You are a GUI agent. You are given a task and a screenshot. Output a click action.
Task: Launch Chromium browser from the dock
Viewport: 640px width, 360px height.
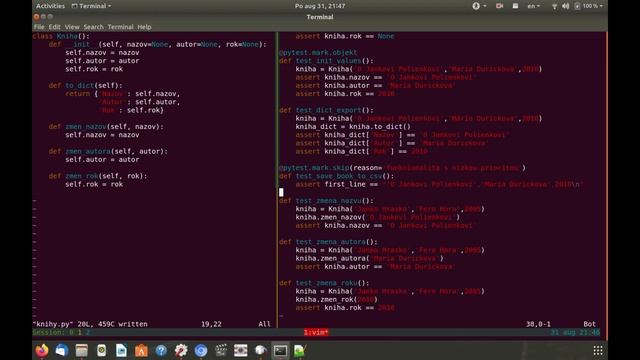tap(201, 350)
